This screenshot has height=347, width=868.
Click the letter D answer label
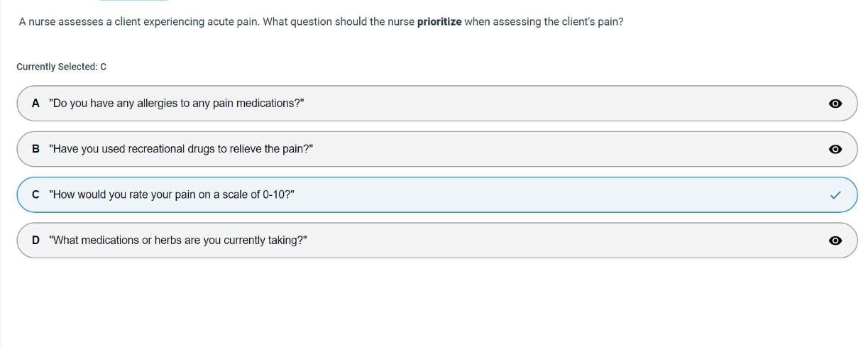35,240
